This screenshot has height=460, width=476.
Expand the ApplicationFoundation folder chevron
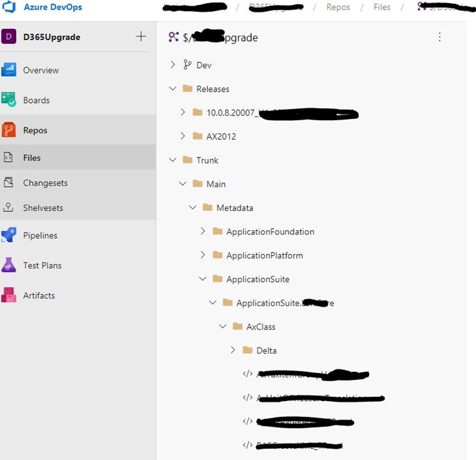pos(203,231)
